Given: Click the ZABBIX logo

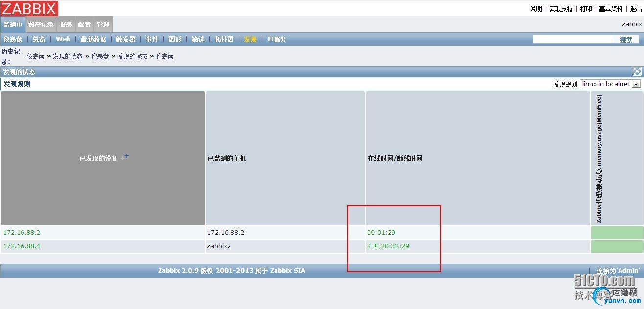Looking at the screenshot, I should 29,8.
